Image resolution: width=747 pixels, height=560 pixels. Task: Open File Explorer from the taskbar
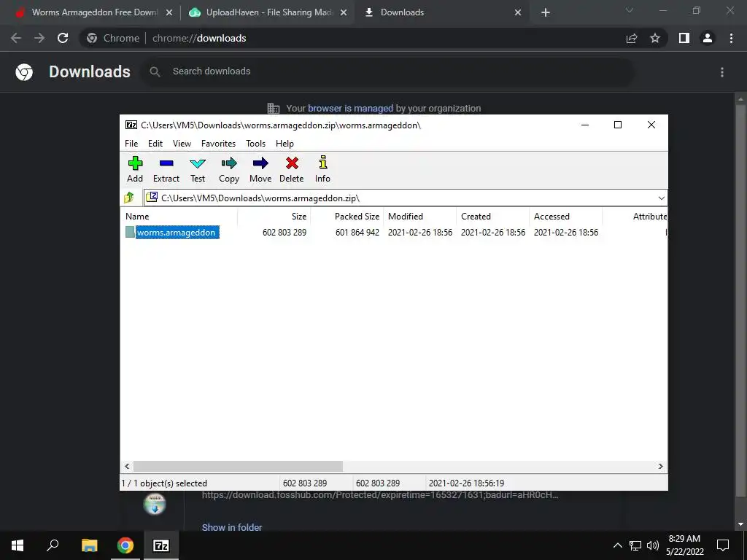(90, 545)
